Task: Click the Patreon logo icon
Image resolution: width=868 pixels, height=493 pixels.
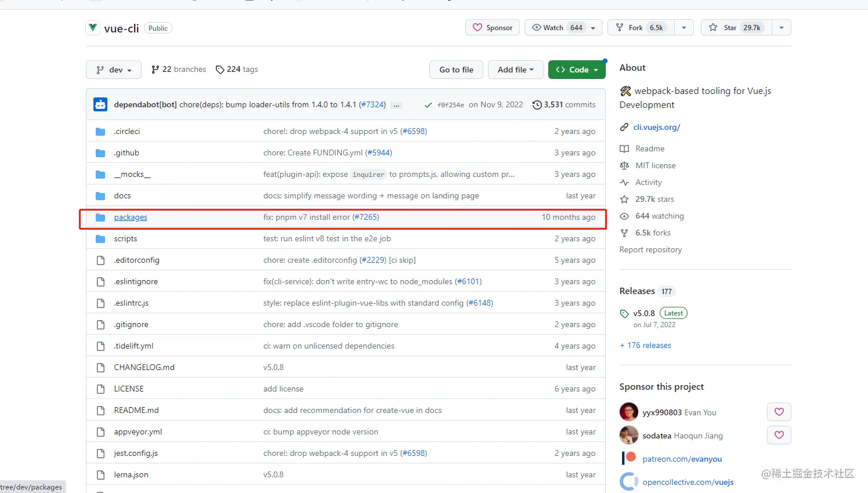Action: pos(629,458)
